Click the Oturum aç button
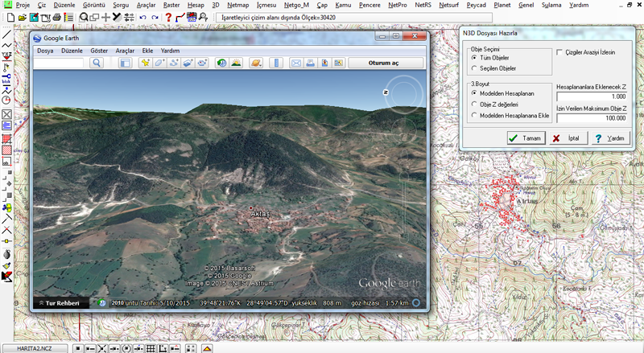The width and height of the screenshot is (644, 353). [386, 63]
